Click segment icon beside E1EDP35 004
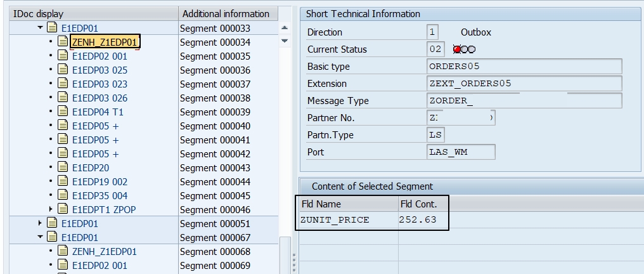The image size is (644, 274). coord(63,195)
